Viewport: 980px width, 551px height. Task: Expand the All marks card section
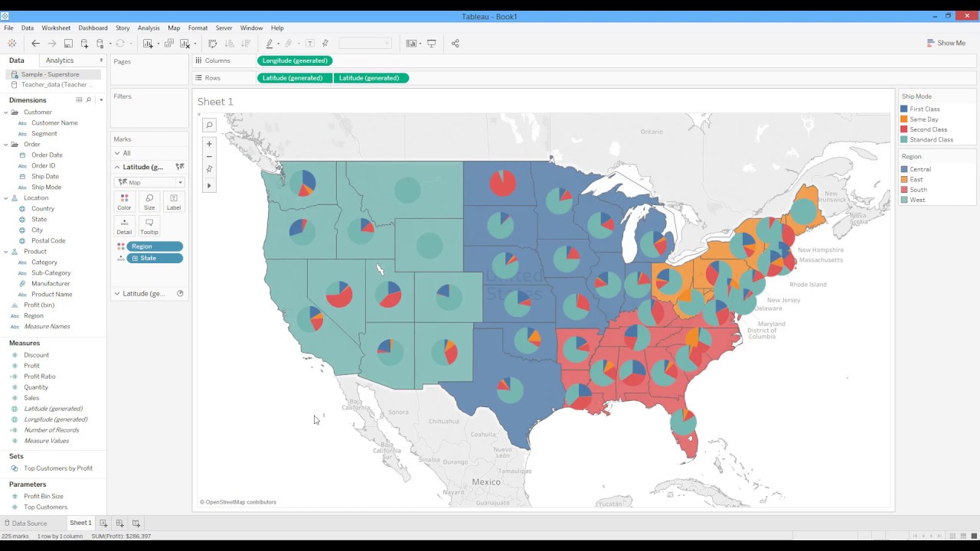(x=117, y=153)
